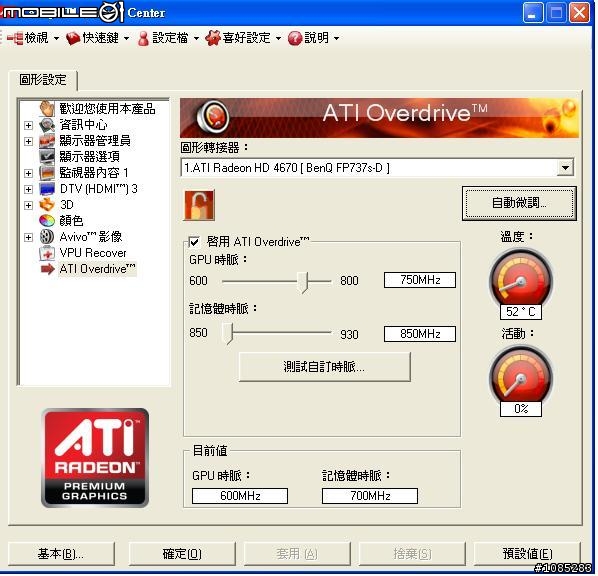Open the Profiles (設定檔) menu
The width and height of the screenshot is (598, 576).
click(x=170, y=38)
